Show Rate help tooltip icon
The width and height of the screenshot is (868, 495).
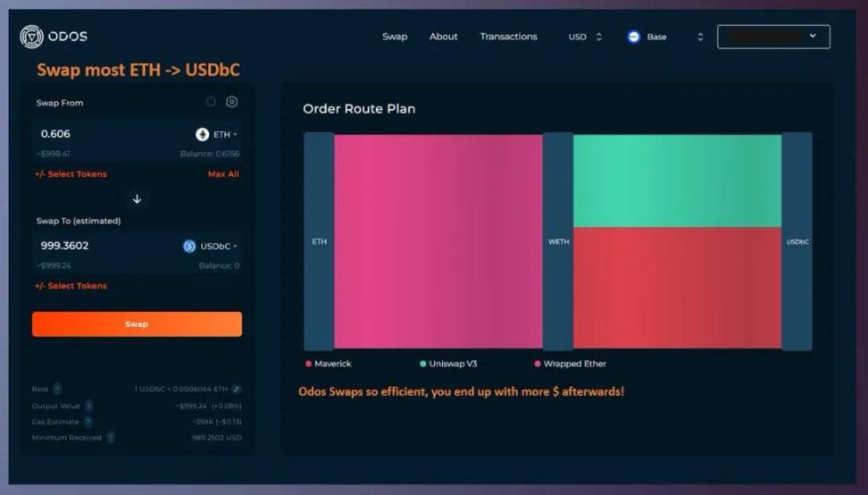click(57, 390)
